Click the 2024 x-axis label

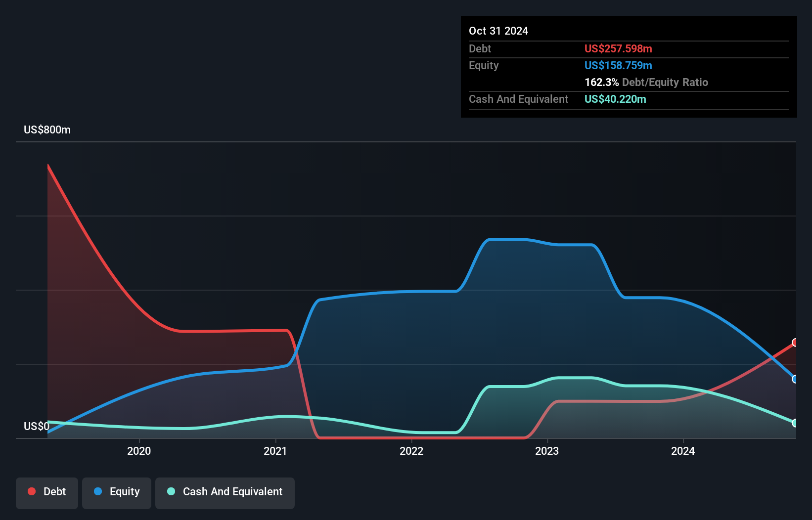[x=683, y=451]
